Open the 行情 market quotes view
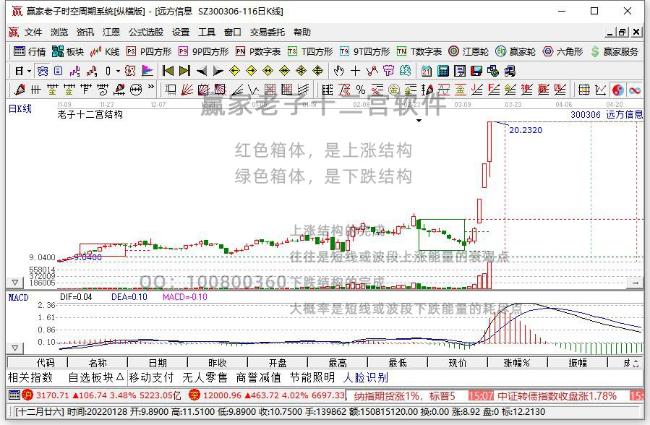 point(29,51)
